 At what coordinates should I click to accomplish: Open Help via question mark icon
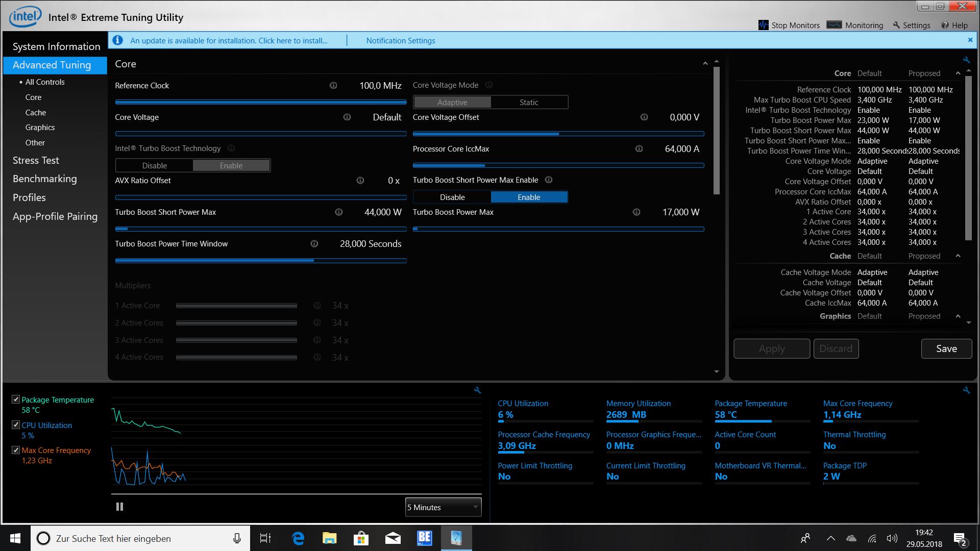point(945,25)
